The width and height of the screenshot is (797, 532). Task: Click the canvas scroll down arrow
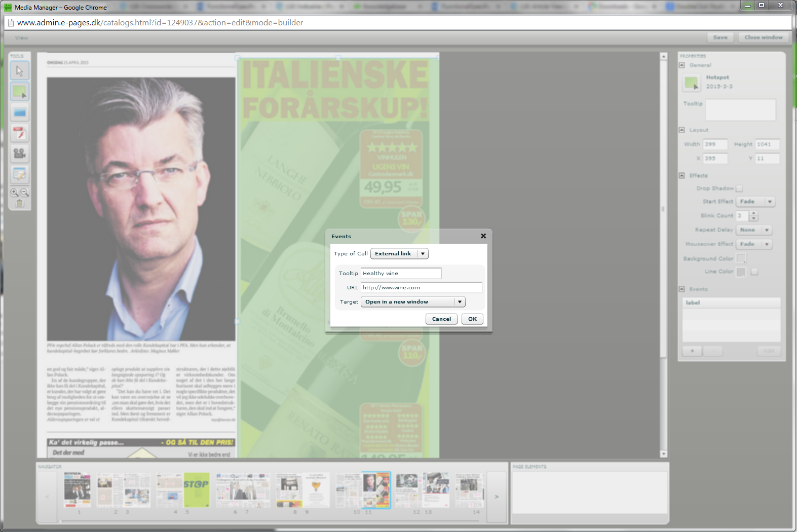[x=664, y=454]
